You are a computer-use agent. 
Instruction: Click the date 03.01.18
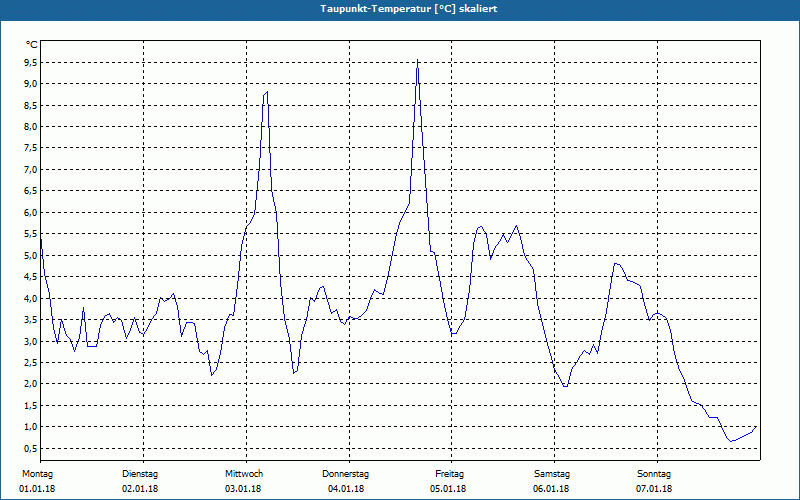tap(243, 489)
